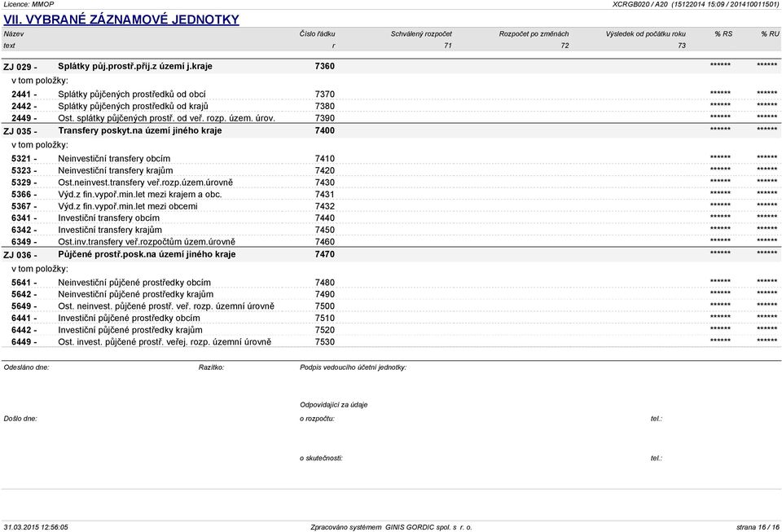
Task: Select item 2441 Splátky půjčených prostředků od obcí
Action: coord(391,95)
